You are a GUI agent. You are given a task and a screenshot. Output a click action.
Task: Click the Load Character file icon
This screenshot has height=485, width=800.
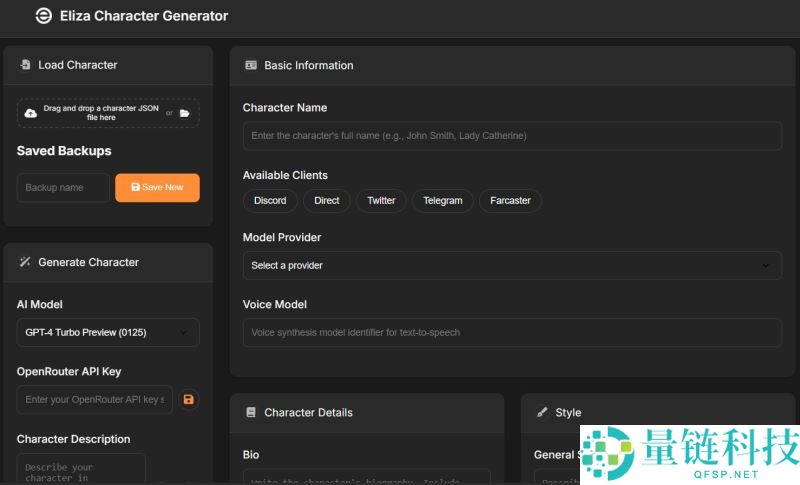[25, 65]
